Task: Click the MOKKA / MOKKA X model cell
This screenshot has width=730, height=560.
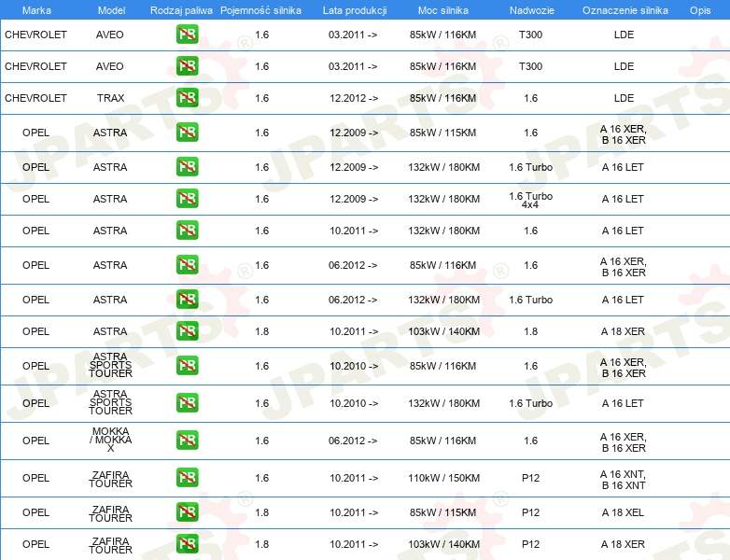Action: pos(111,440)
